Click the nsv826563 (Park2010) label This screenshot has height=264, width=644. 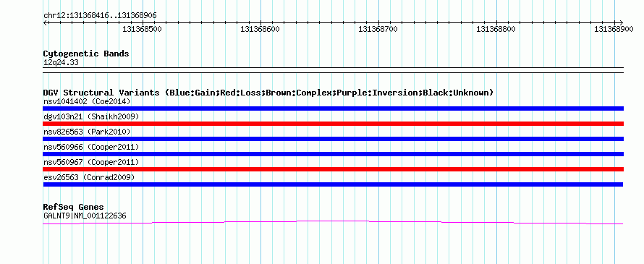point(87,132)
